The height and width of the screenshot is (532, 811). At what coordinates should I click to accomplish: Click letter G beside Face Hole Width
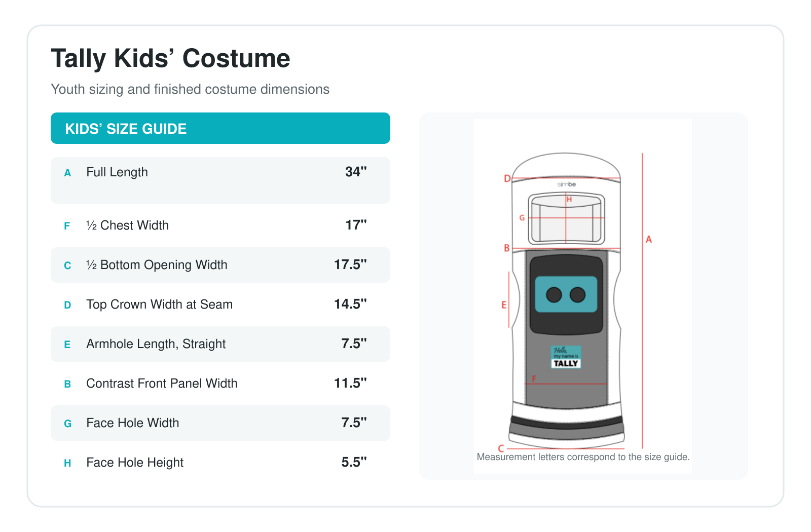[x=67, y=424]
